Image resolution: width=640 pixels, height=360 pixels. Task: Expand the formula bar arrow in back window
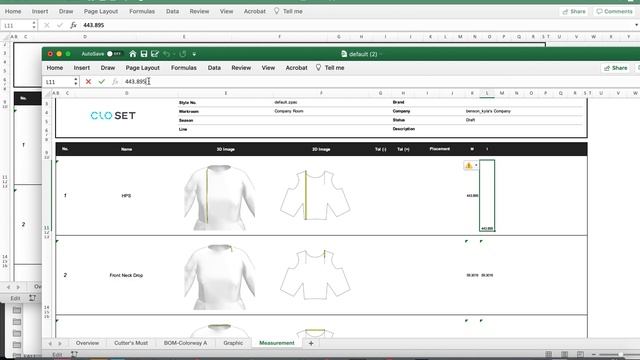pyautogui.click(x=636, y=25)
